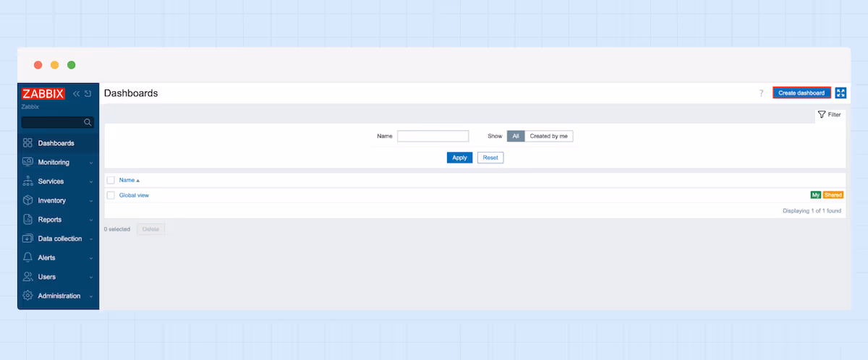Select the All show option
The height and width of the screenshot is (360, 868).
tap(516, 136)
